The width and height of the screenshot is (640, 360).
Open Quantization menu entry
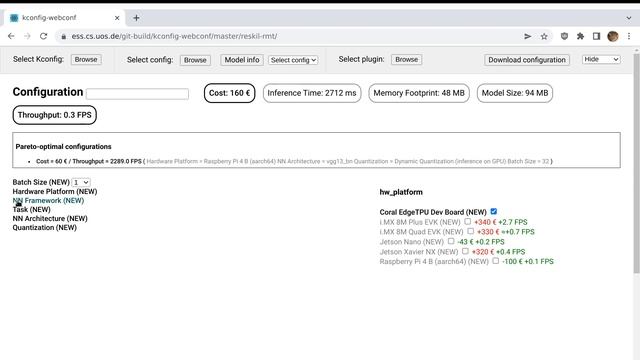click(x=44, y=227)
